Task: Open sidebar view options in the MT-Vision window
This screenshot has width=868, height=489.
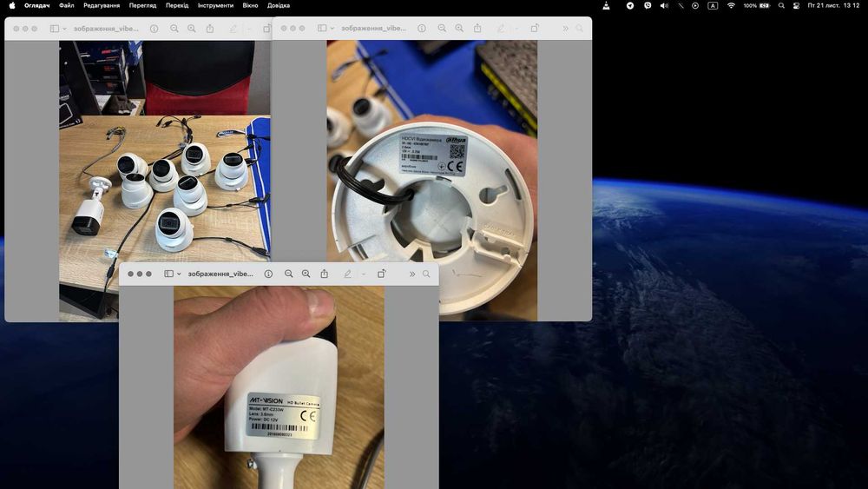Action: [x=179, y=274]
